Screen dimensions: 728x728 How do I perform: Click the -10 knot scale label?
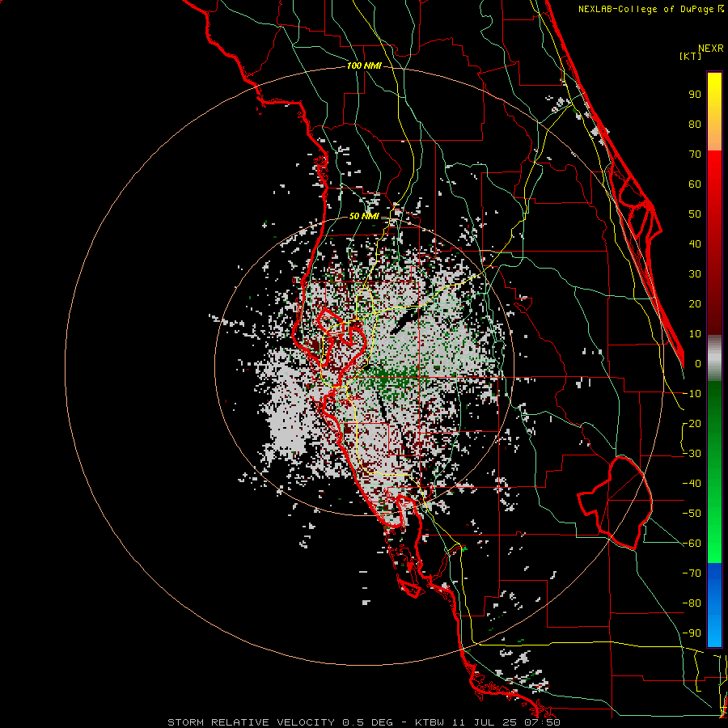pyautogui.click(x=692, y=394)
